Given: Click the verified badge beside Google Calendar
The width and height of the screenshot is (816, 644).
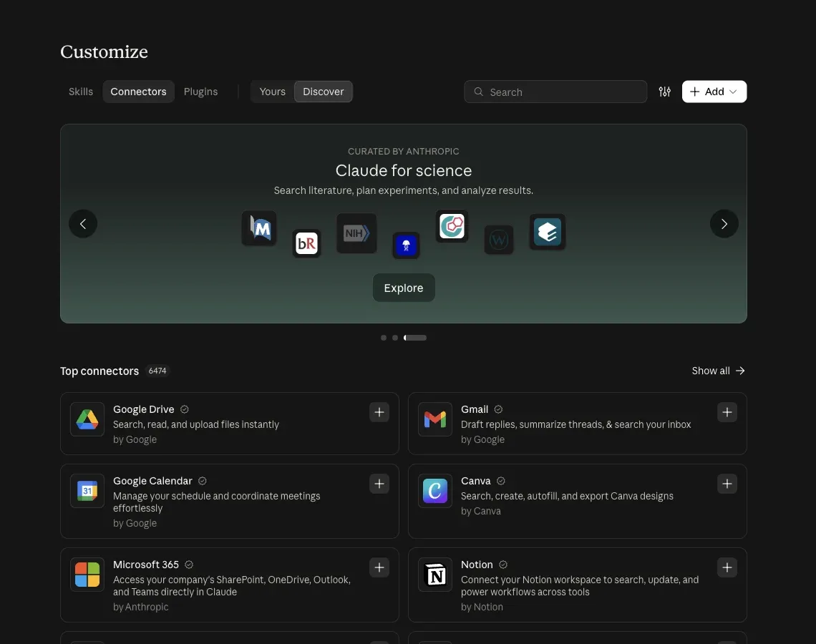Looking at the screenshot, I should pyautogui.click(x=203, y=481).
